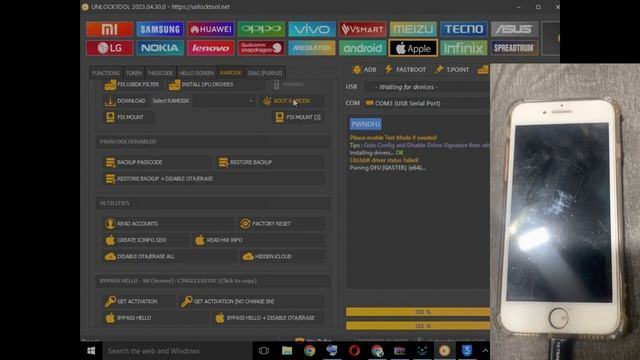
Task: Select the Qualcomm Snapdragon tile
Action: pos(261,48)
